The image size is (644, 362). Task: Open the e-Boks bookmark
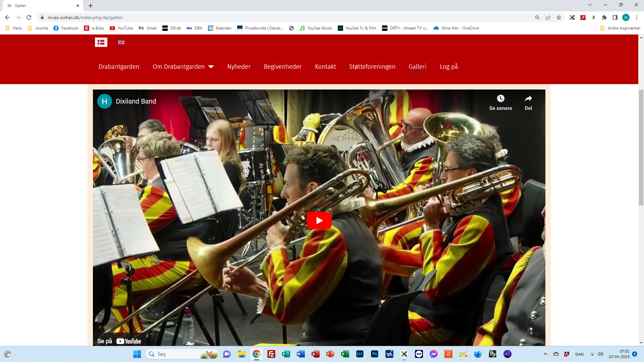94,28
